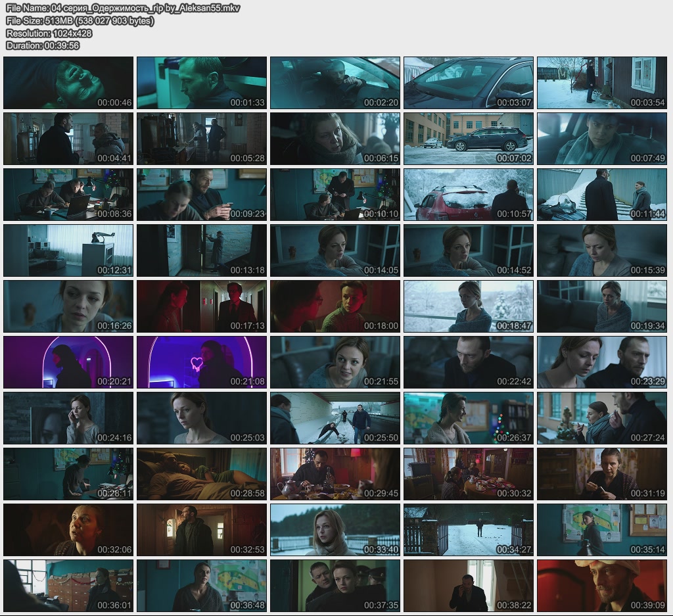
Task: Choose the parked car frame at 00:07:02
Action: [x=469, y=139]
